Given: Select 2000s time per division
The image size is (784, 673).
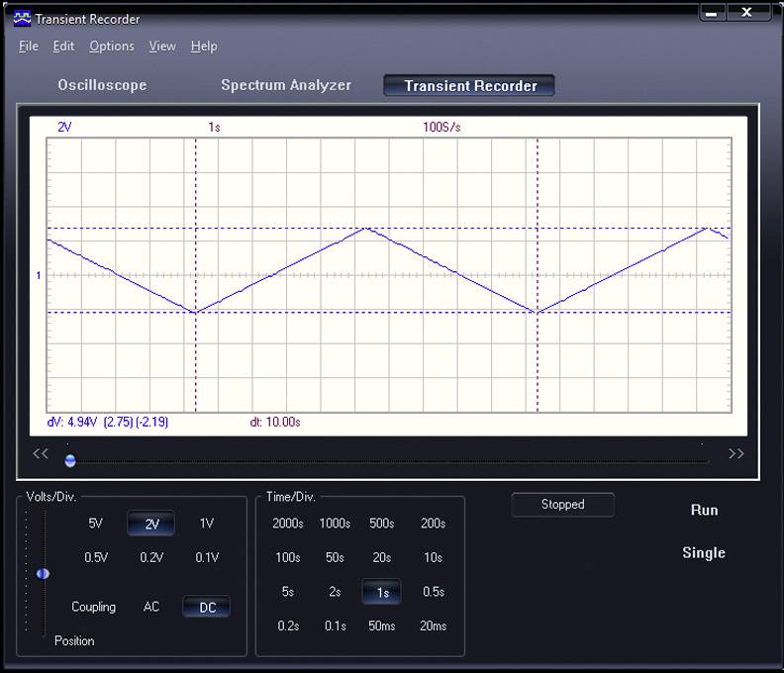Looking at the screenshot, I should coord(288,524).
